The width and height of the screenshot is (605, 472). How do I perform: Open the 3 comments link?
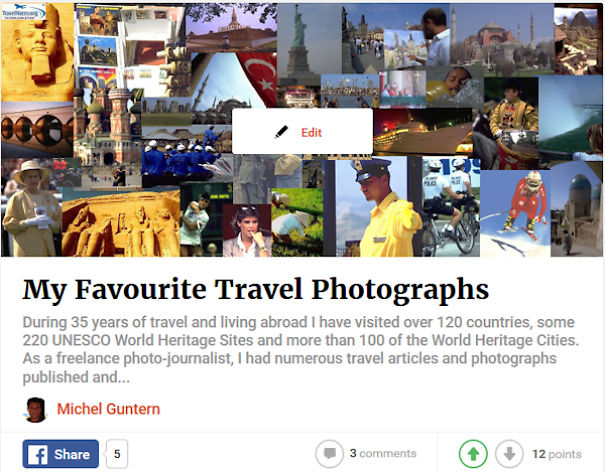[x=383, y=453]
